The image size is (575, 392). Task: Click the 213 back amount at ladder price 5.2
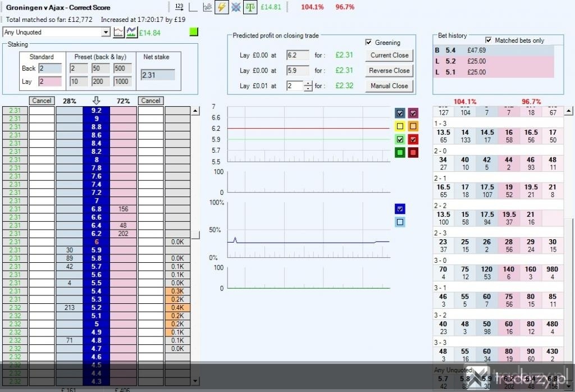pyautogui.click(x=69, y=308)
